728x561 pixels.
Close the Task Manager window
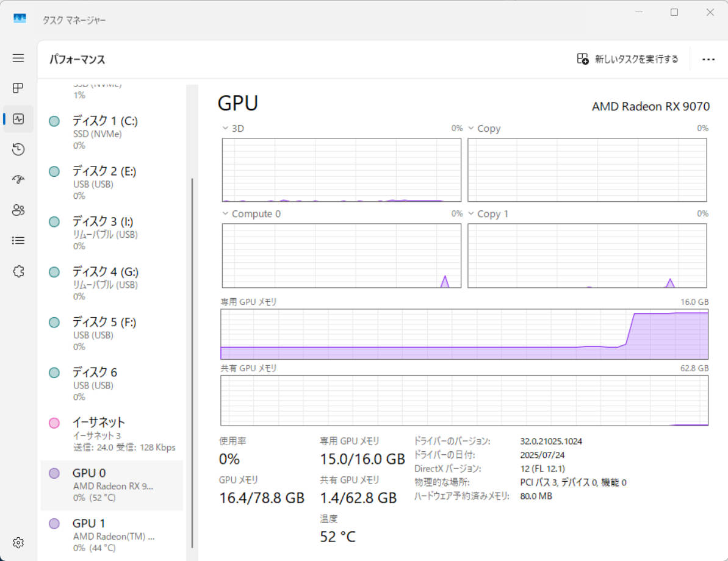coord(710,12)
